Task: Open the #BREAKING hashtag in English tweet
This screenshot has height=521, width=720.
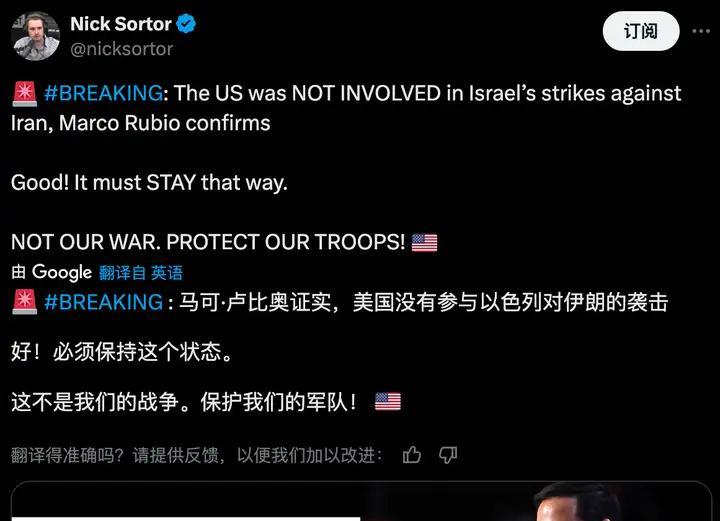Action: (x=103, y=93)
